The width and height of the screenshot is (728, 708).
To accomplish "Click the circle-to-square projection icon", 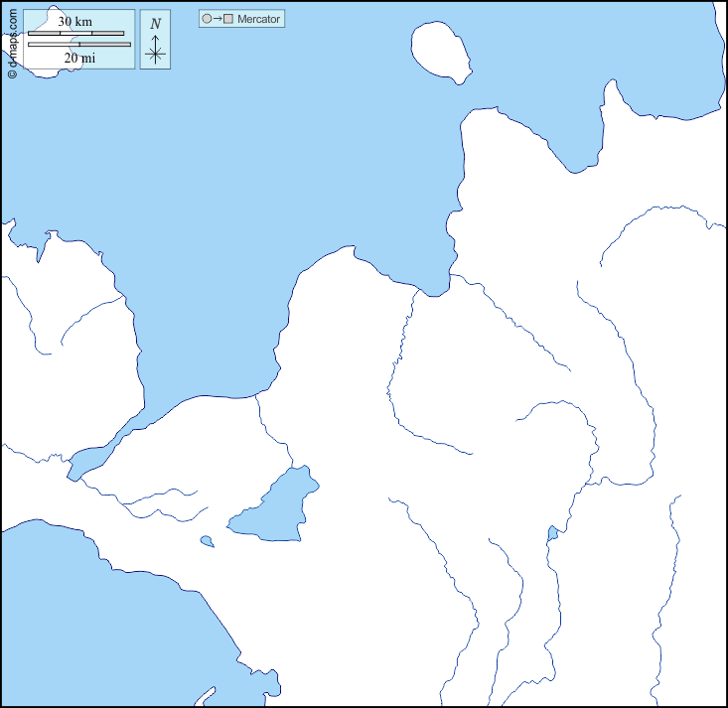I will [x=218, y=19].
